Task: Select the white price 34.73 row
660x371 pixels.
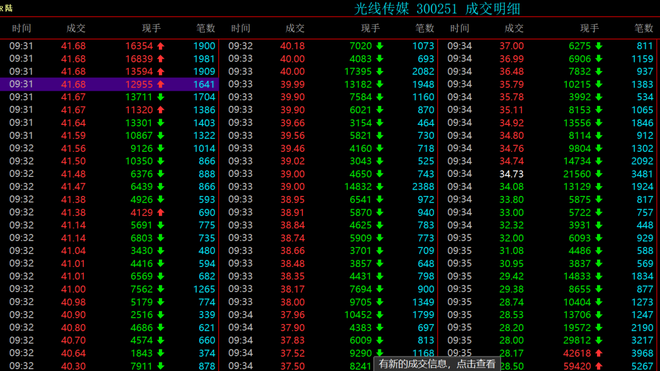Action: [549, 174]
